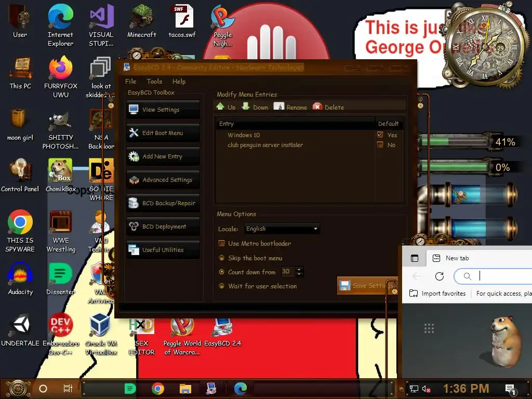Open the SHITTY PHOTOSH... desktop icon

pos(60,128)
